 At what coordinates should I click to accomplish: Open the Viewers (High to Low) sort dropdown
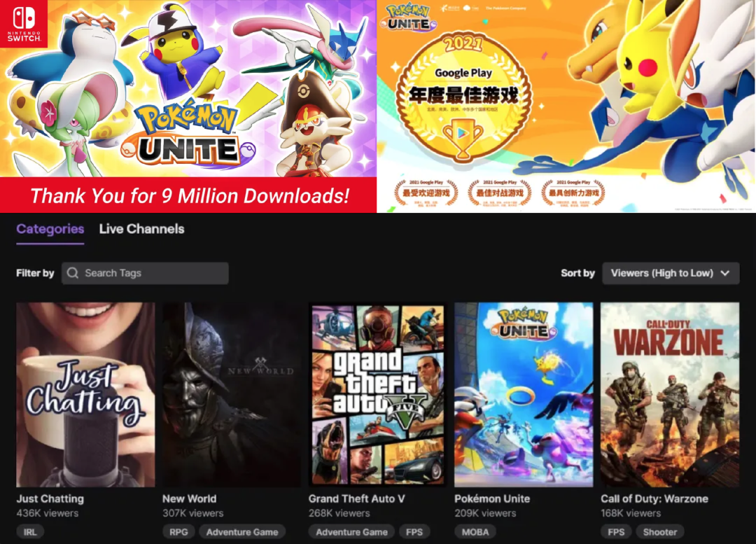point(671,273)
